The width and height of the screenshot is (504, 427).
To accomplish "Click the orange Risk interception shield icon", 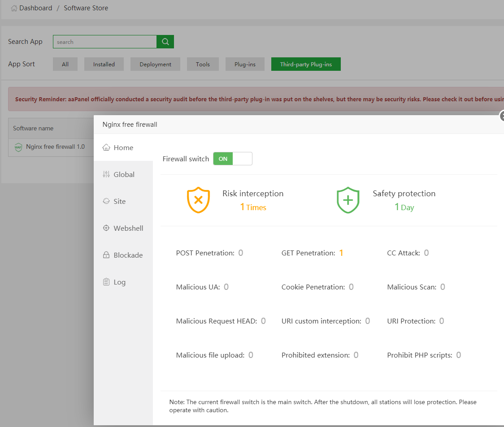I will (x=198, y=200).
